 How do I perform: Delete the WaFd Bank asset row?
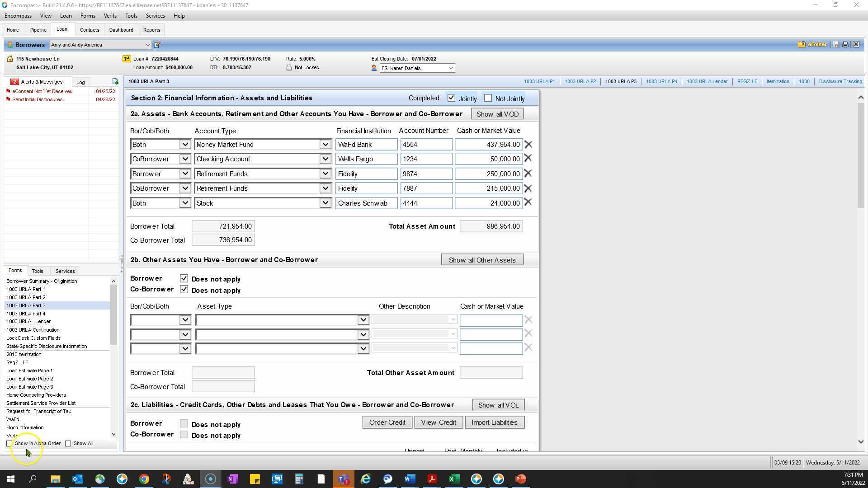click(x=528, y=145)
